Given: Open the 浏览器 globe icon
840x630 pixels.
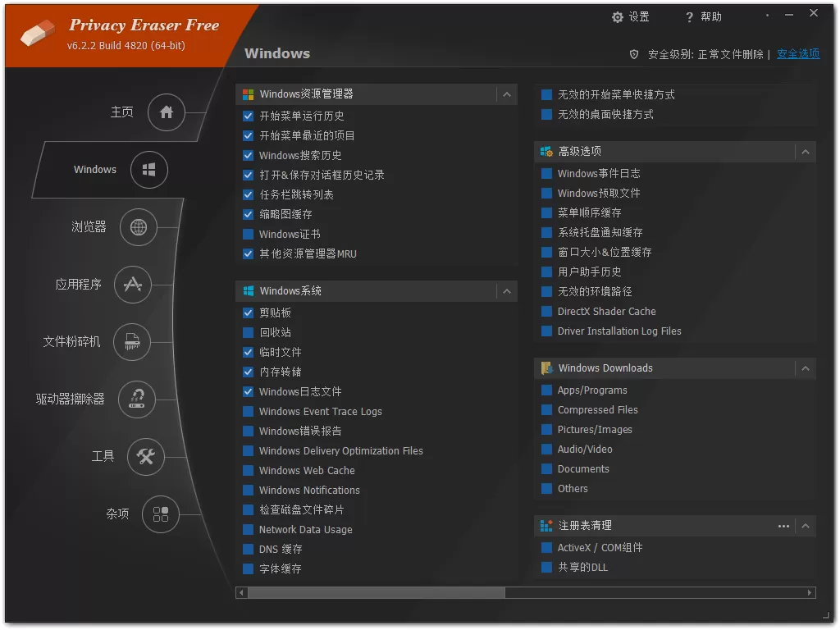Looking at the screenshot, I should [x=138, y=227].
